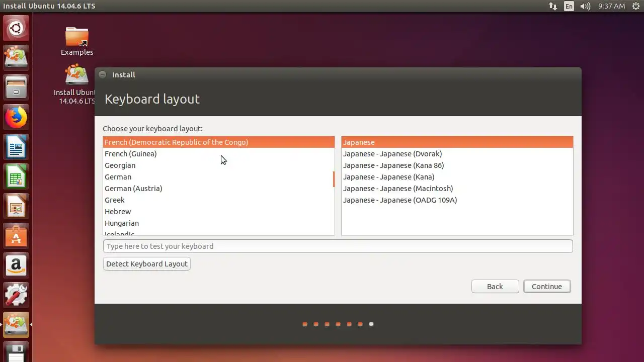Open LibreOffice Writer from the launcher
This screenshot has height=362, width=644.
click(16, 147)
